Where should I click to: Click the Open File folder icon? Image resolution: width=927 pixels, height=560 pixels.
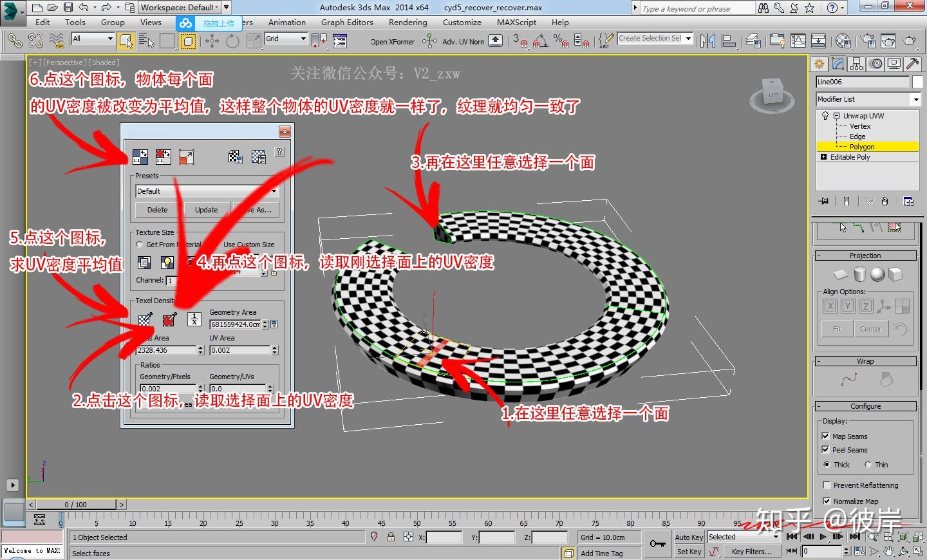[52, 8]
